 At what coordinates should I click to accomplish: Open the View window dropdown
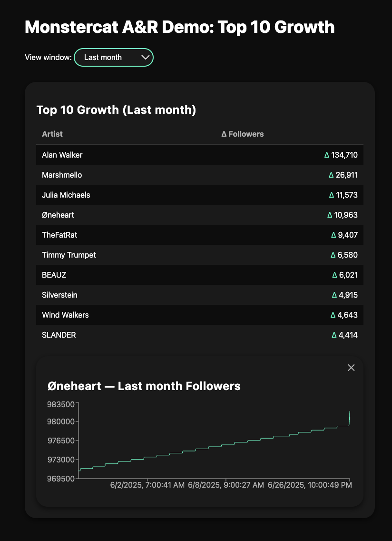pos(114,57)
